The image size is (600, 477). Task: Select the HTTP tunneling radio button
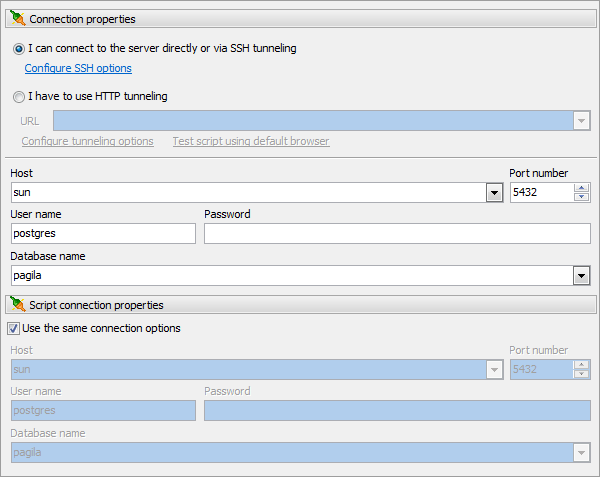tap(18, 97)
